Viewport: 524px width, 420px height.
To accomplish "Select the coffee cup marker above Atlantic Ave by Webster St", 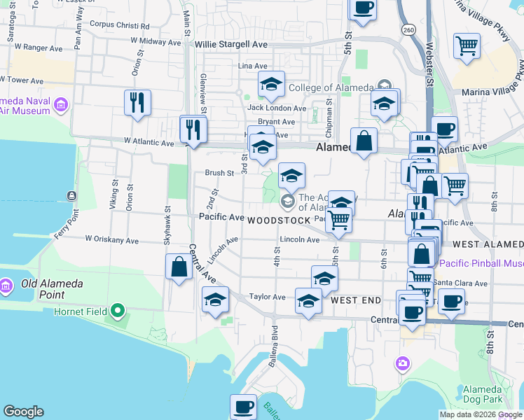I will pyautogui.click(x=445, y=131).
